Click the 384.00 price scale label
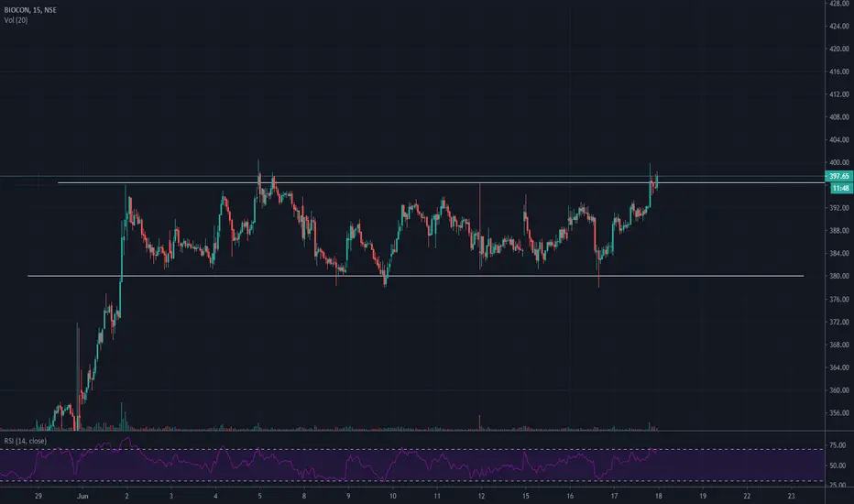 pyautogui.click(x=839, y=253)
